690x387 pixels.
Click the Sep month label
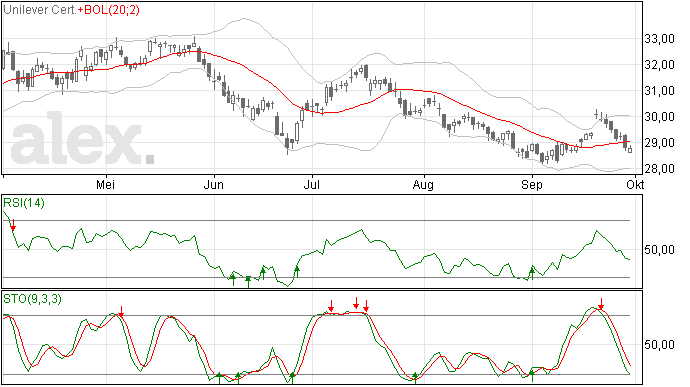point(532,185)
